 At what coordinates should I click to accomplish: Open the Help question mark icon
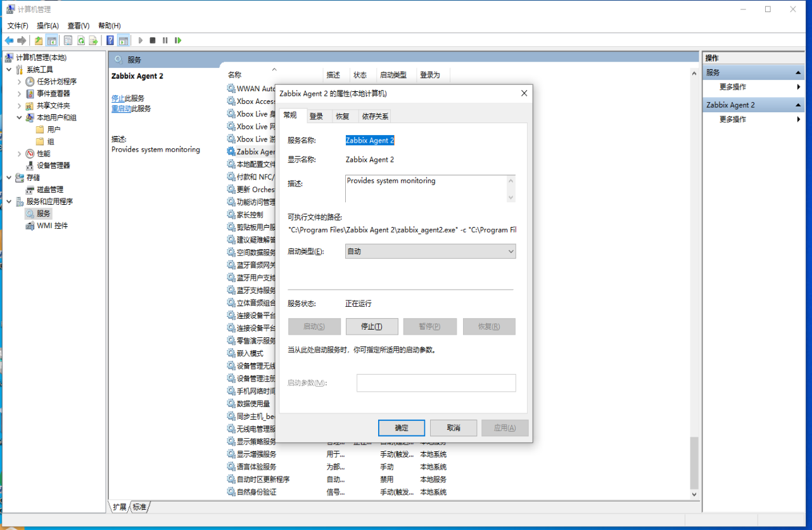pyautogui.click(x=110, y=41)
